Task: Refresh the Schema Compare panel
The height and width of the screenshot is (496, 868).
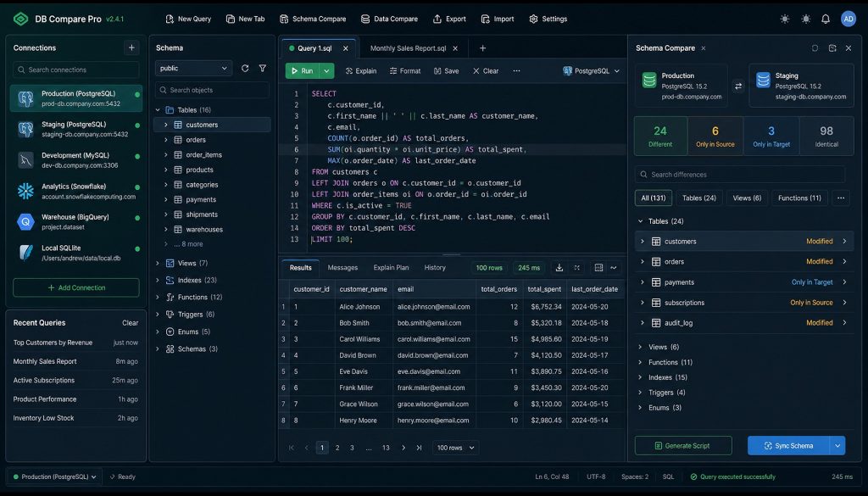Action: click(815, 48)
